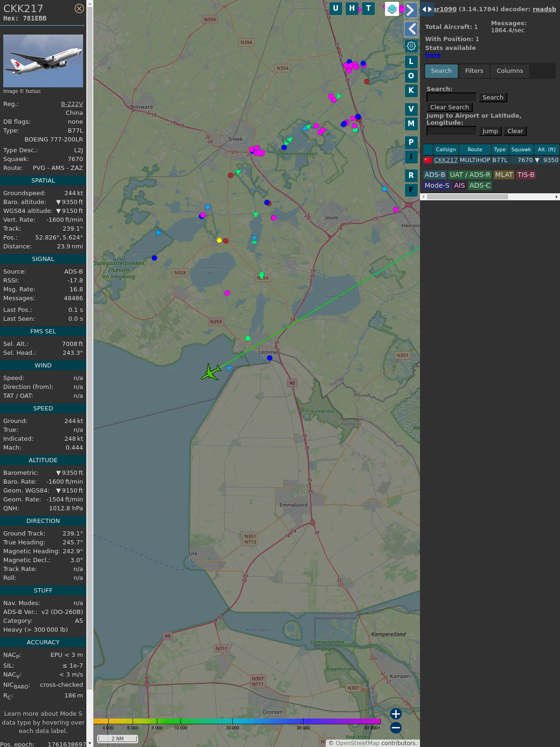Click the altitude color scale bar
The image size is (560, 747).
tap(237, 721)
